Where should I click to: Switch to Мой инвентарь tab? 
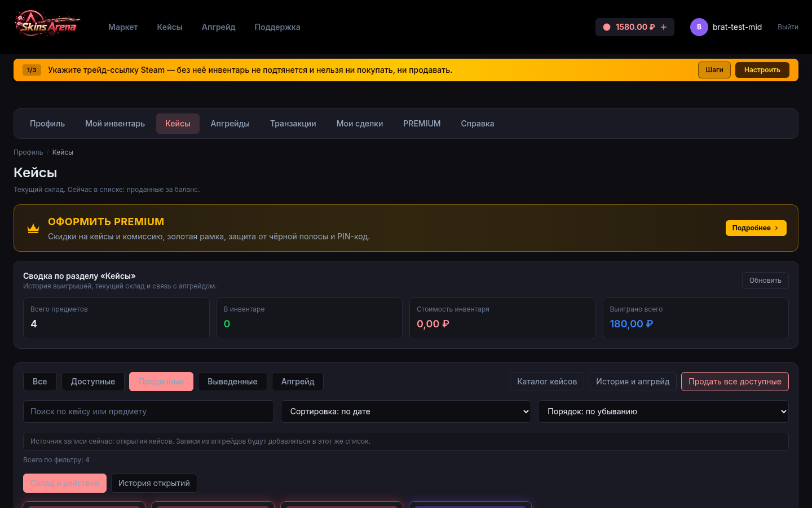115,124
